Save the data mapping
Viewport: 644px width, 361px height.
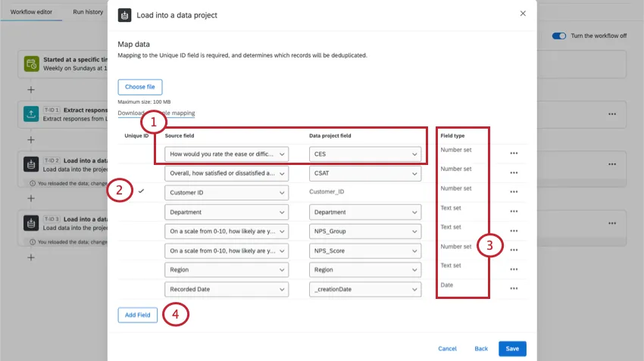[512, 349]
